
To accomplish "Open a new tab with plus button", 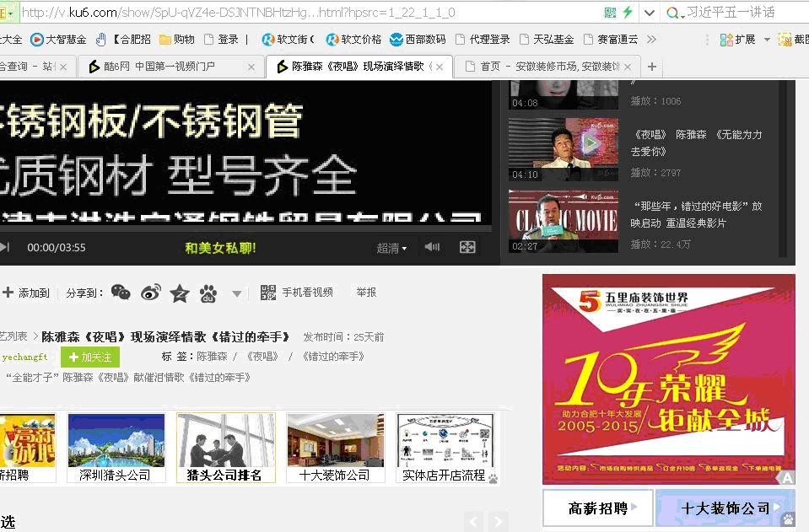I will pos(652,67).
